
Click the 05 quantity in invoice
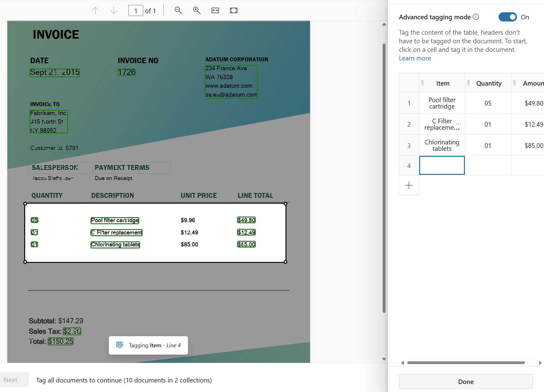point(34,220)
